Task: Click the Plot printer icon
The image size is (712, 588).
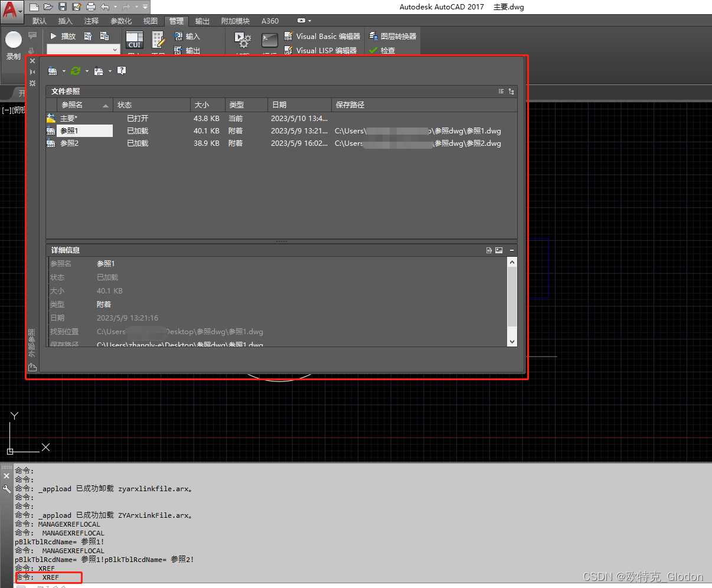Action: 91,7
